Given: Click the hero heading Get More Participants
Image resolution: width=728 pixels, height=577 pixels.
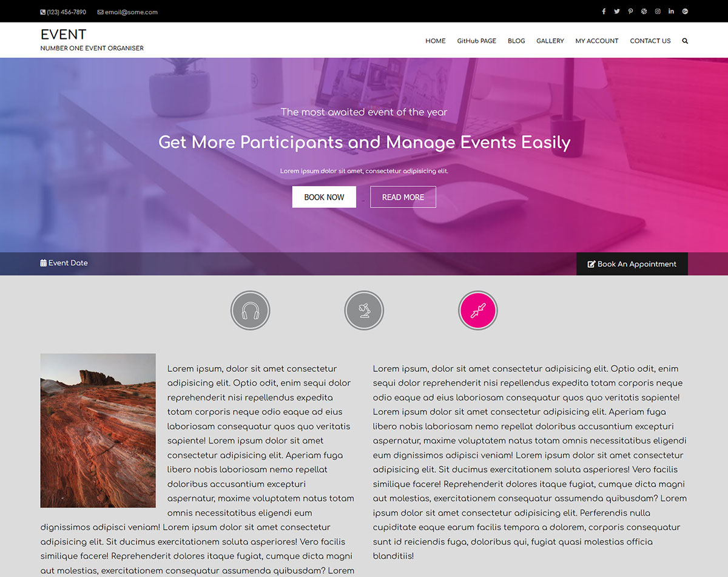Looking at the screenshot, I should click(x=364, y=143).
